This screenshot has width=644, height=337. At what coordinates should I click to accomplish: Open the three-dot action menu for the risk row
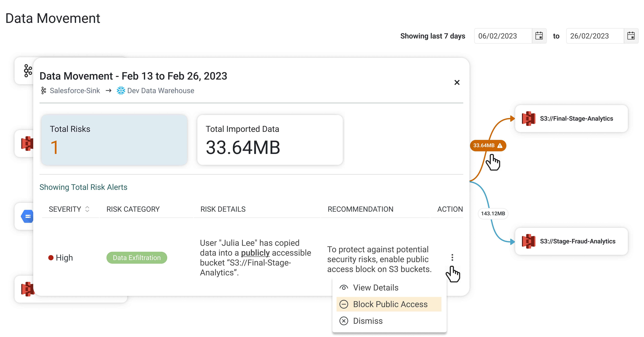452,257
